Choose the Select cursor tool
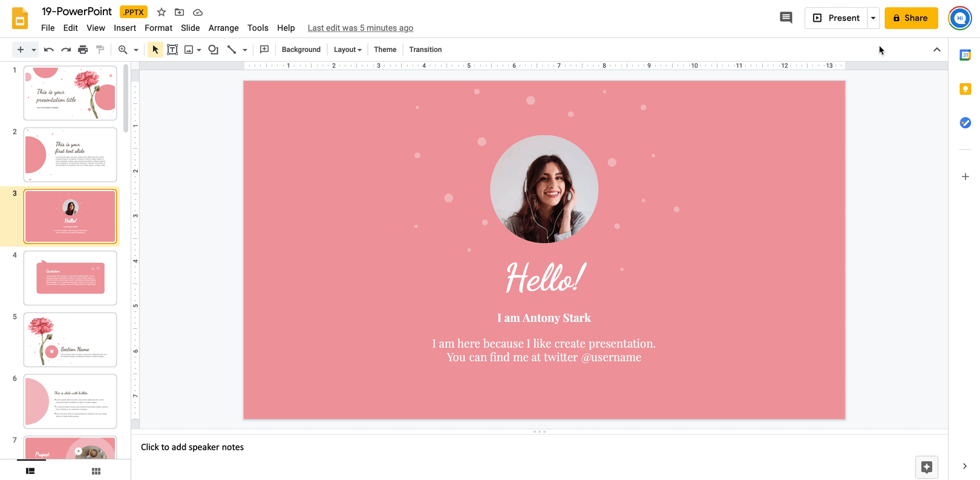The width and height of the screenshot is (980, 480). (155, 50)
